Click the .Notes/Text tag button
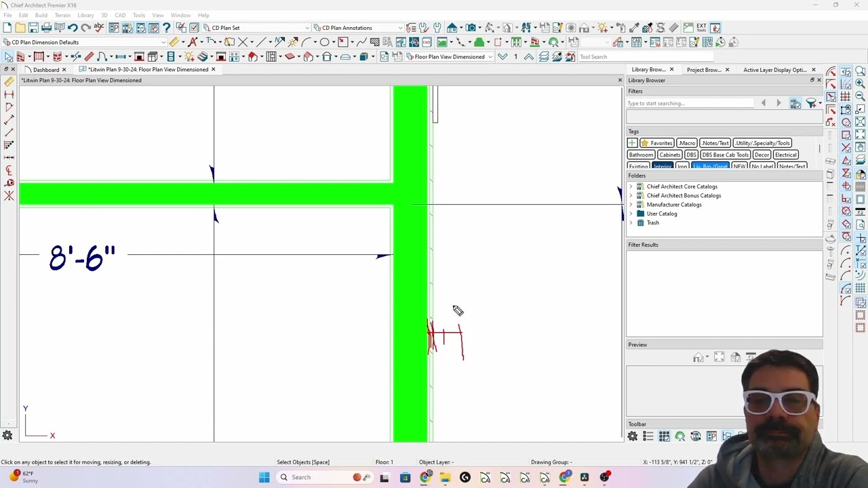 pyautogui.click(x=715, y=143)
